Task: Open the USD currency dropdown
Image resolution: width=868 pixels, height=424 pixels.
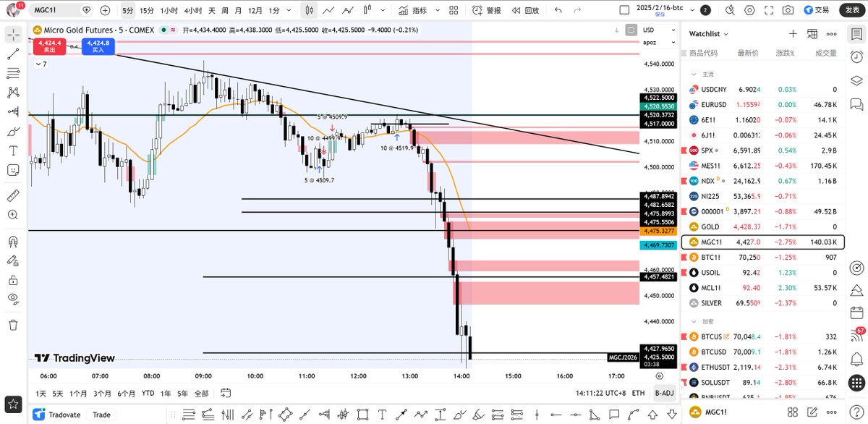Action: [659, 30]
